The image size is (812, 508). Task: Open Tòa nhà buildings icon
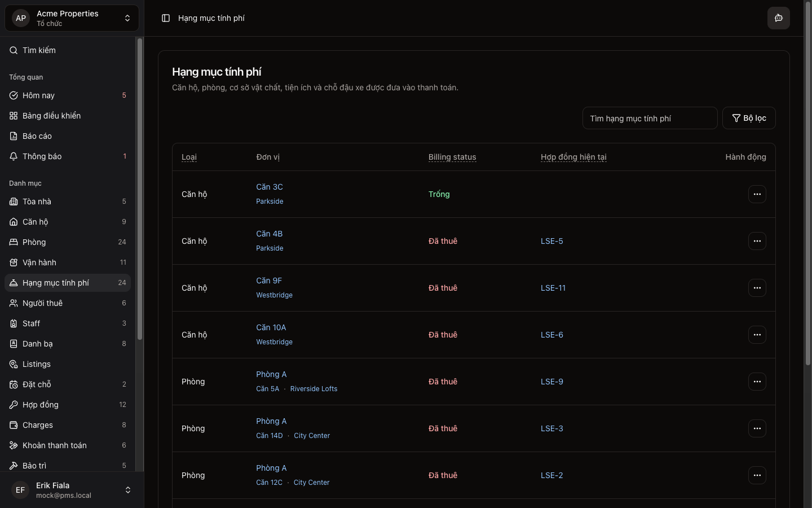coord(14,202)
